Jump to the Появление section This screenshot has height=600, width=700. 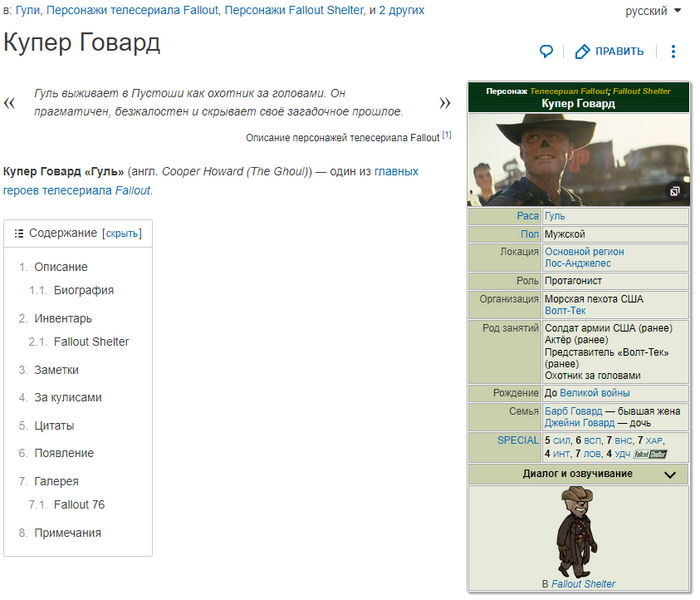64,453
